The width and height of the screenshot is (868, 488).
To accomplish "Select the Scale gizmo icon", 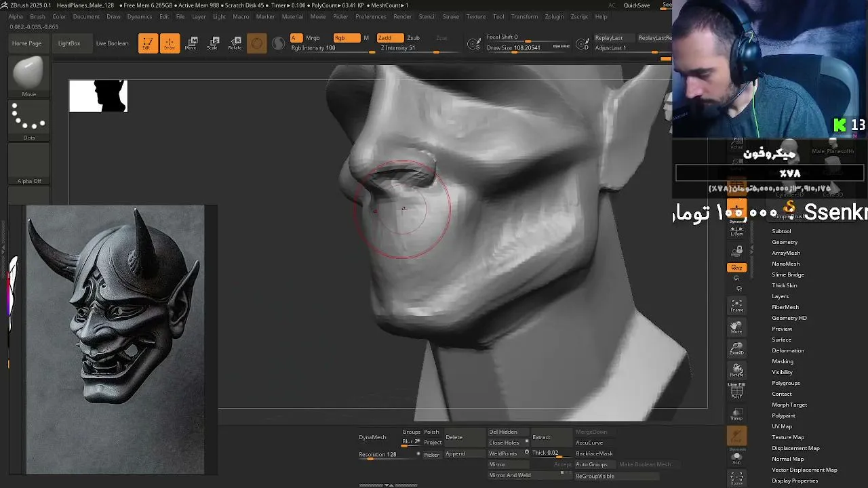I will pyautogui.click(x=212, y=43).
